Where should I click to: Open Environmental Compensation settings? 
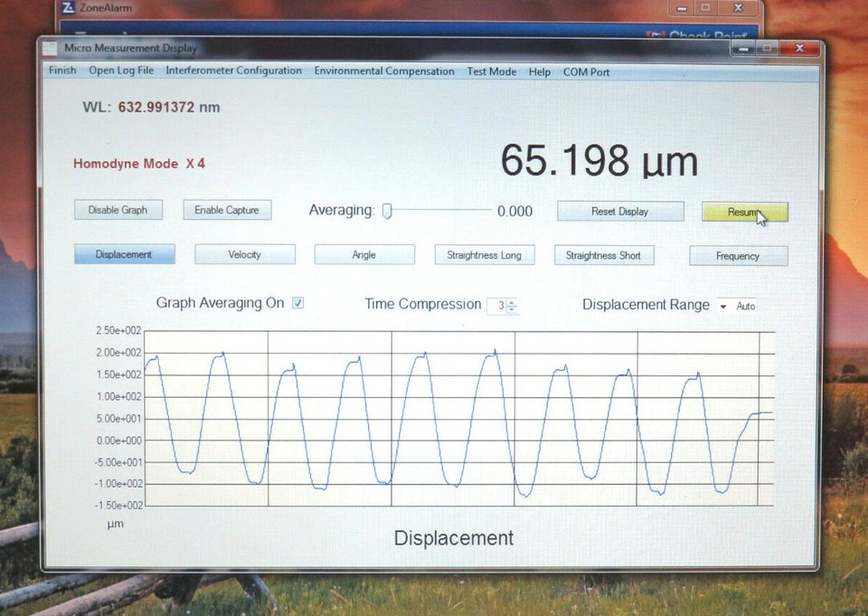coord(383,71)
